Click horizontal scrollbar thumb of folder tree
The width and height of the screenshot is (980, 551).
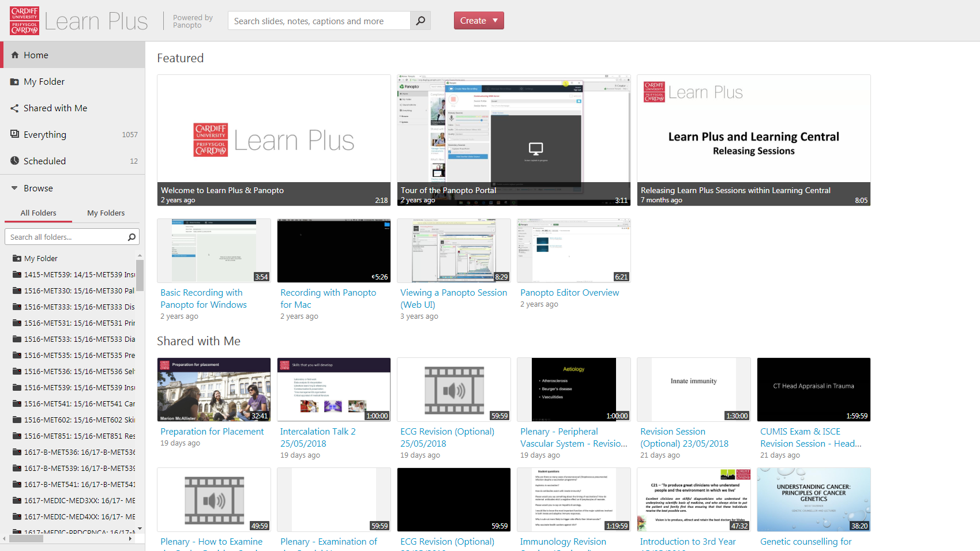tap(26, 539)
